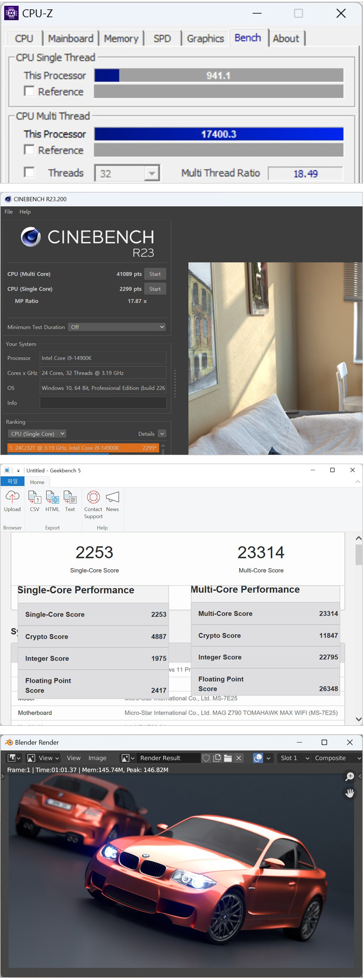The width and height of the screenshot is (363, 980).
Task: Click the open image folder icon in Blender
Action: click(x=228, y=758)
